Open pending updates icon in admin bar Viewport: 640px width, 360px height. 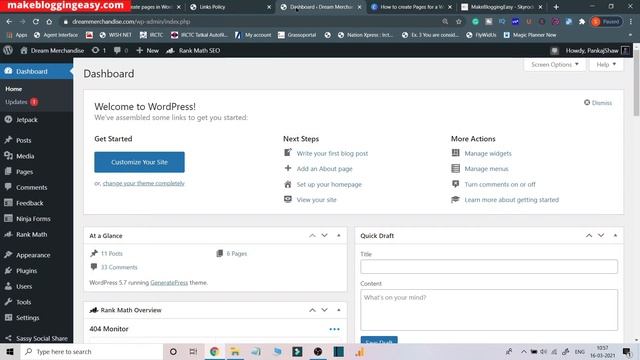(x=99, y=50)
